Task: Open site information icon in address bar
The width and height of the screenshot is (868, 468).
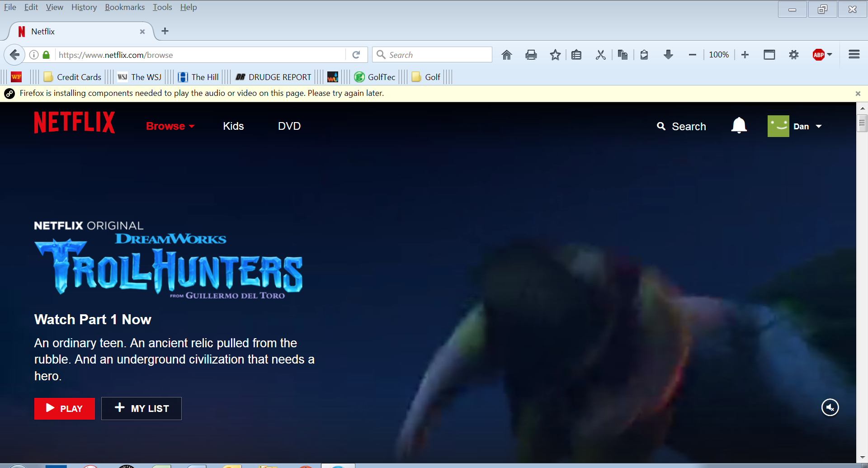Action: (34, 55)
